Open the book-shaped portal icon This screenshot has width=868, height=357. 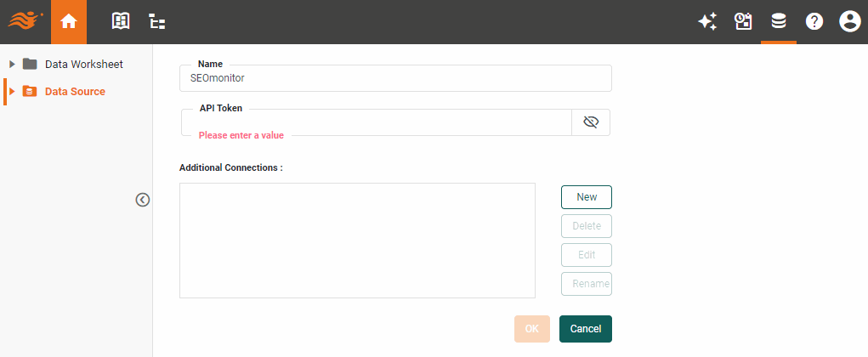pos(122,22)
